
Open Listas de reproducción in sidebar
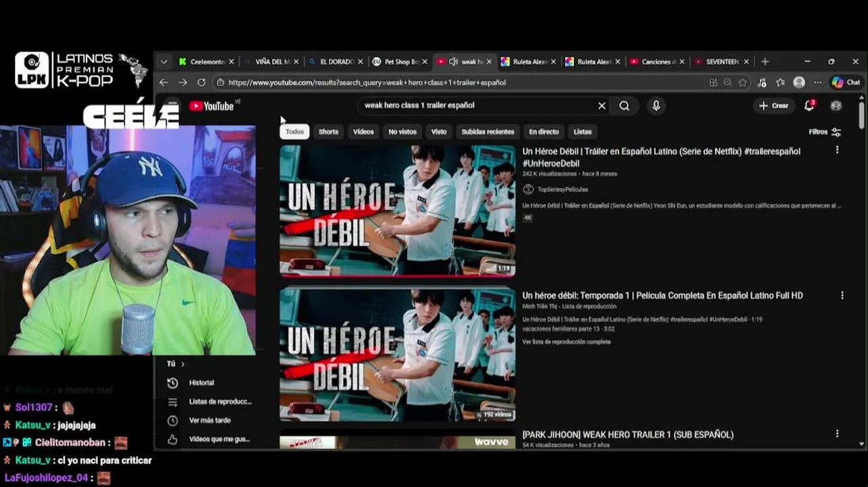tap(210, 402)
